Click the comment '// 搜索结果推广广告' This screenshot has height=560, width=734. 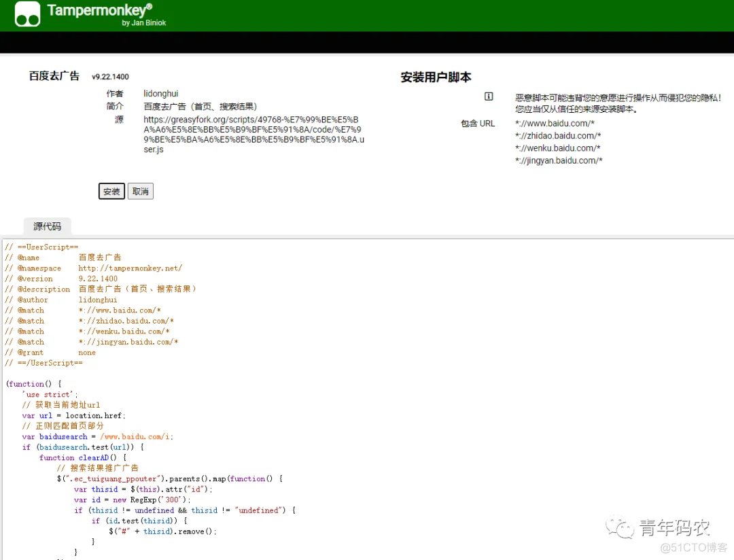tap(98, 468)
